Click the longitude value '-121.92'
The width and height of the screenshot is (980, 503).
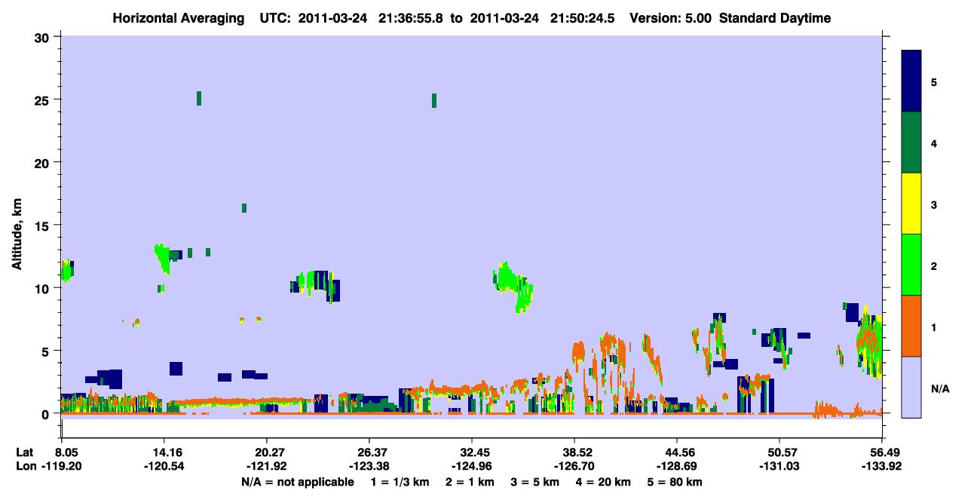[x=267, y=467]
